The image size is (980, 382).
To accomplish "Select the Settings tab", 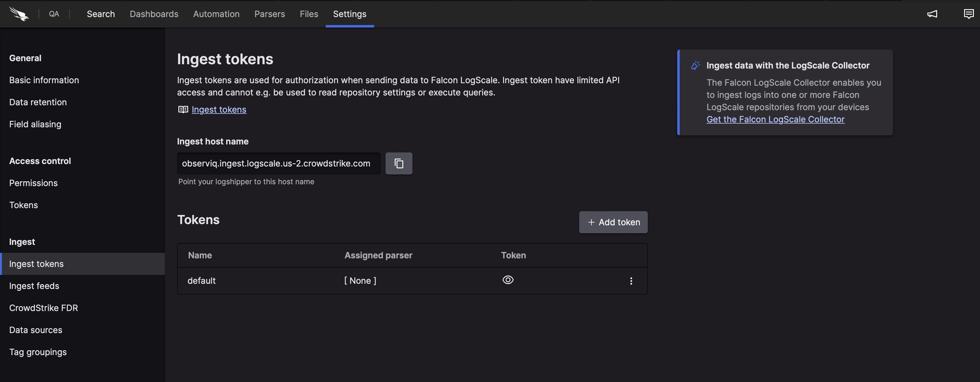I will [350, 14].
